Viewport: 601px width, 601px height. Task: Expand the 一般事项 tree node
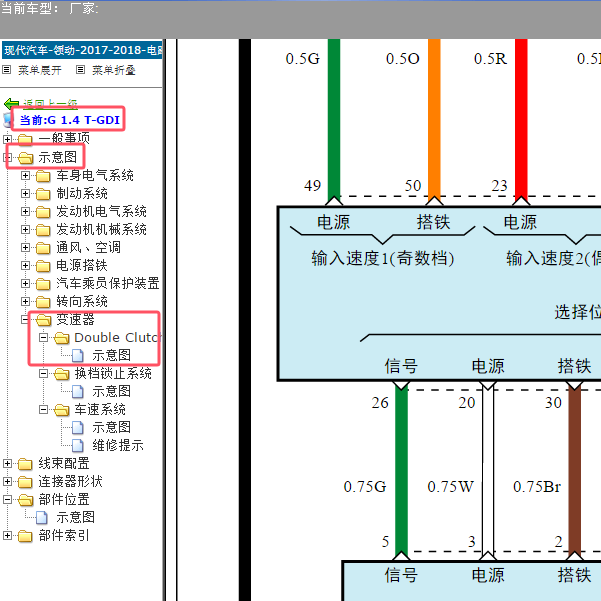click(7, 139)
